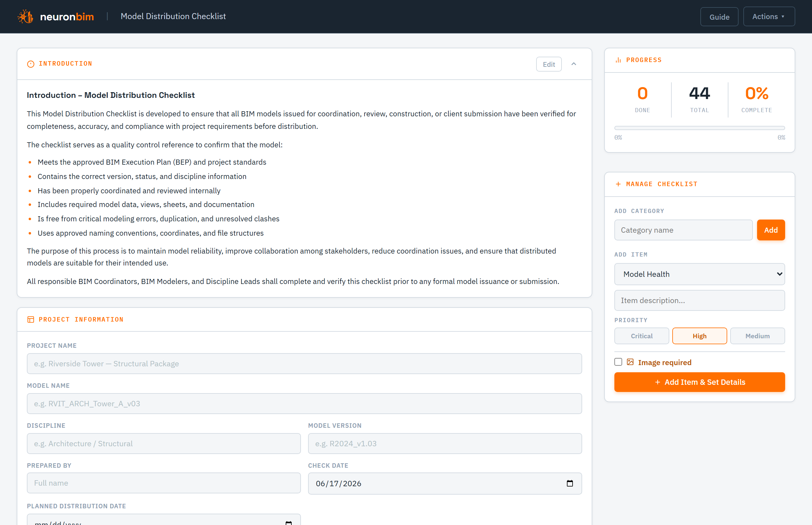Focus the Item description field

(x=699, y=300)
